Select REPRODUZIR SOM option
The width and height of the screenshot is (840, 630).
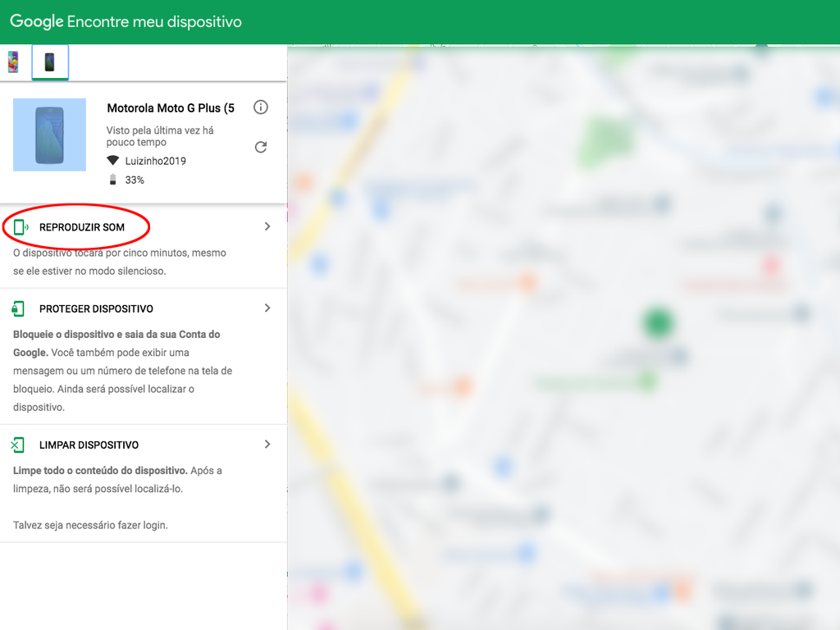(x=82, y=227)
